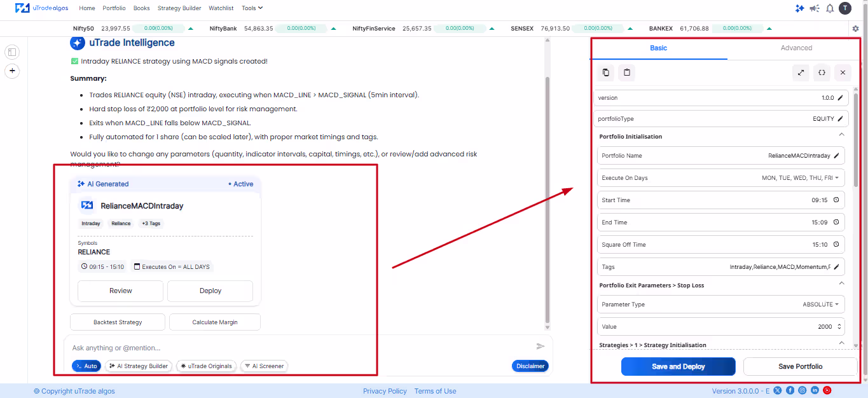Click the Review button on strategy card

pyautogui.click(x=120, y=291)
